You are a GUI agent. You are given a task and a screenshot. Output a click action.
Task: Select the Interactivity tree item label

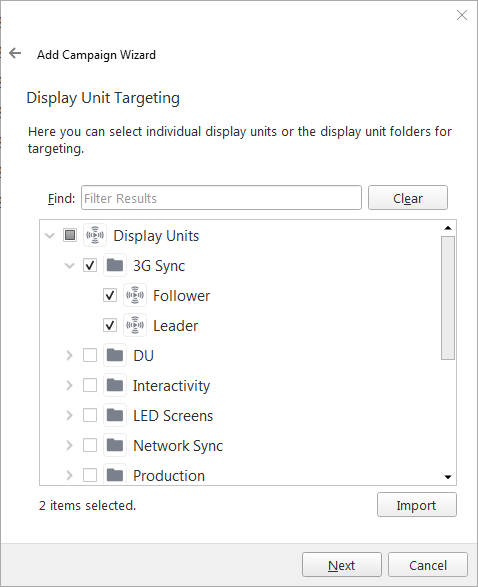171,386
